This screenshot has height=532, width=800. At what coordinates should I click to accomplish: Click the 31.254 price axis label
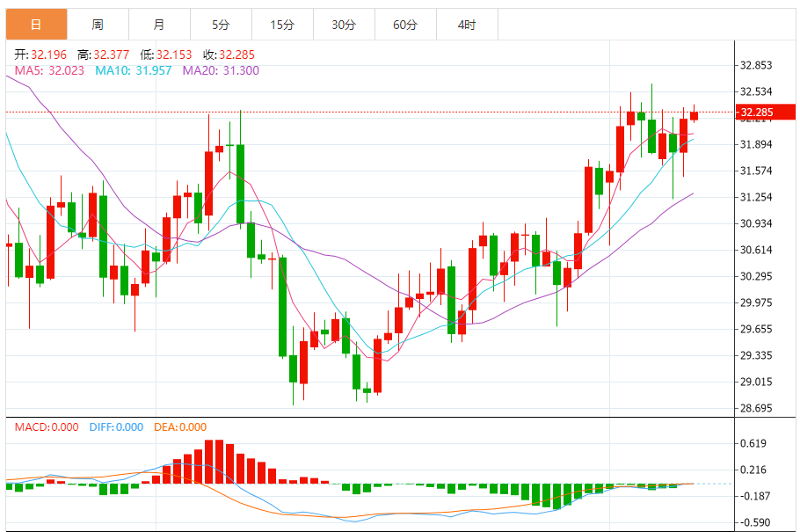pyautogui.click(x=756, y=197)
